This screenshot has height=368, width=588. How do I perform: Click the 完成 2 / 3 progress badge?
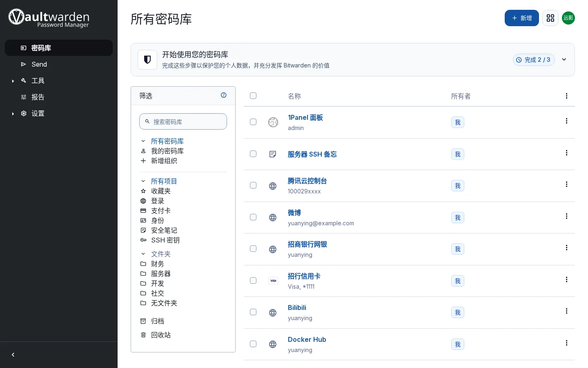point(534,60)
